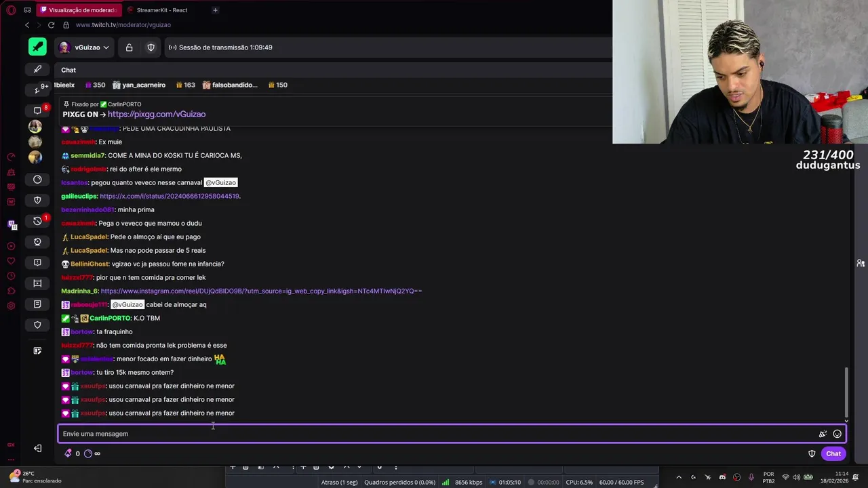Click the first moderator avatar in sidebar

[35, 127]
